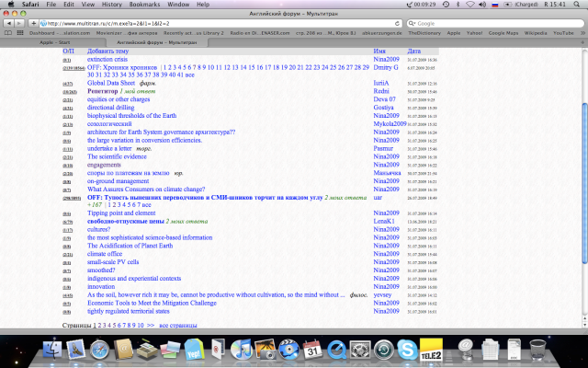Open the 'extinction crisis' topic

click(107, 59)
